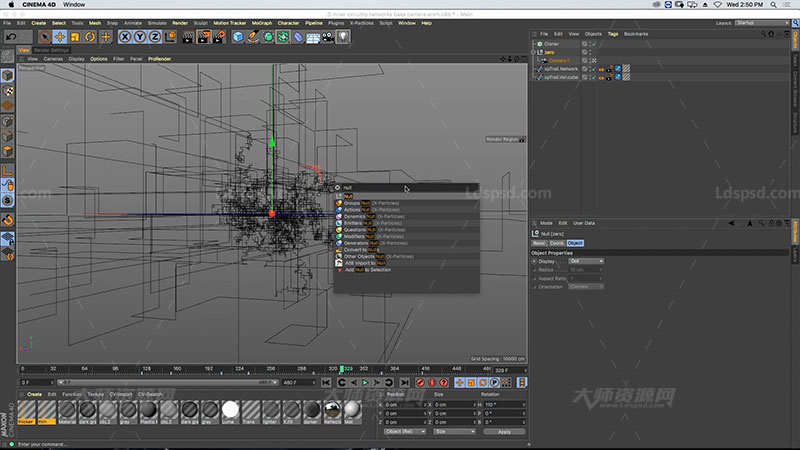Add a Floor environment object
The height and width of the screenshot is (450, 800).
313,37
